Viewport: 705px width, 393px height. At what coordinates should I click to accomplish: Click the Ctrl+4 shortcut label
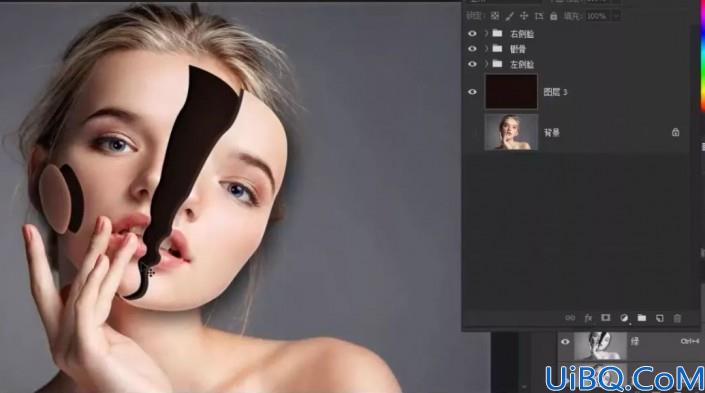(x=690, y=342)
